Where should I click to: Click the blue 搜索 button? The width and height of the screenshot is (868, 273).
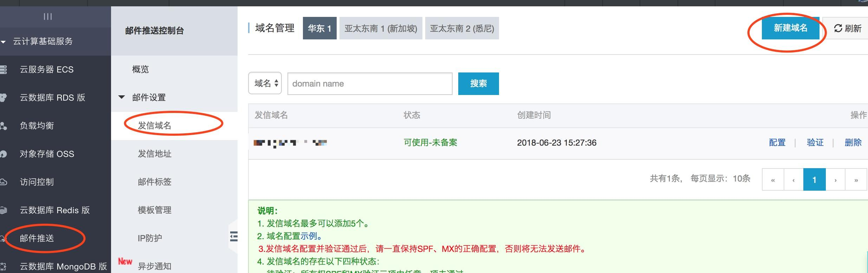[478, 83]
